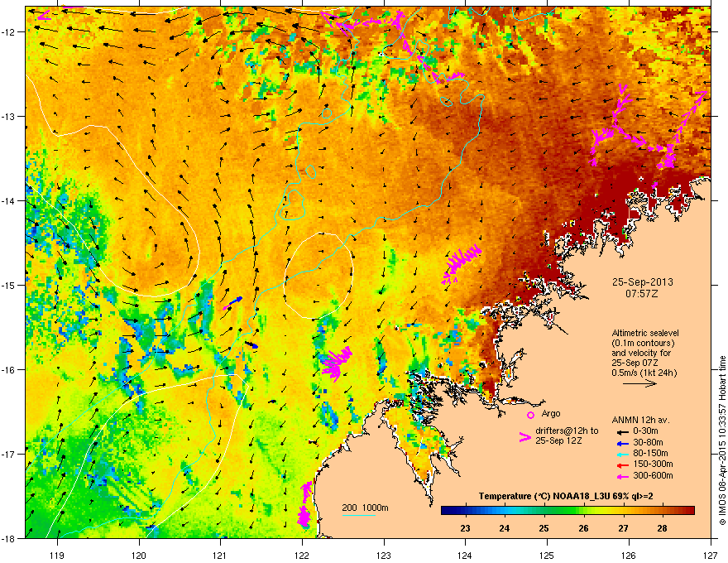Image resolution: width=728 pixels, height=563 pixels.
Task: Click the latitude axis label -17
Action: tap(9, 454)
